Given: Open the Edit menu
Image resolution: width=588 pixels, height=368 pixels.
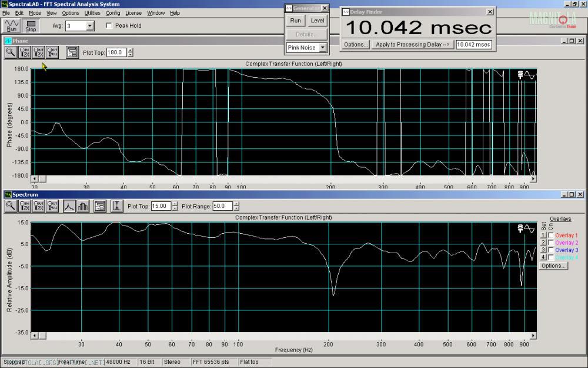Looking at the screenshot, I should point(19,13).
